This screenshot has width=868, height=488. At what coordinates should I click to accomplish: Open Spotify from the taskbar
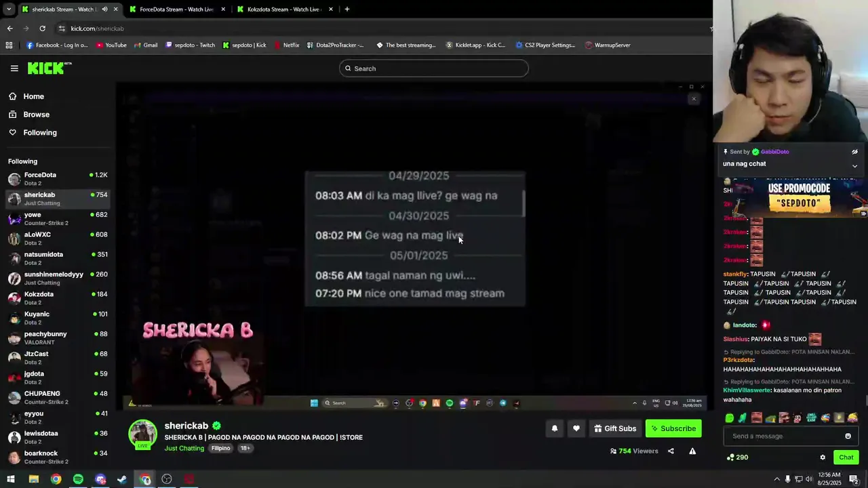tap(78, 479)
